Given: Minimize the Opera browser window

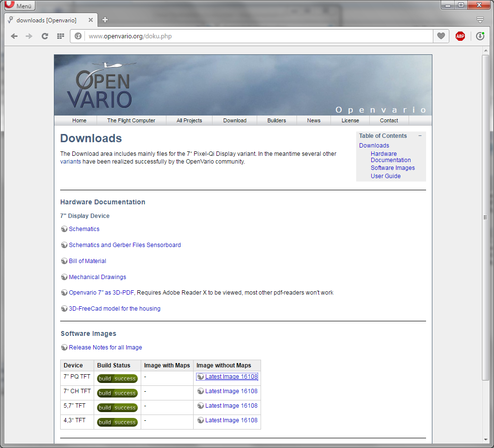Looking at the screenshot, I should [447, 5].
